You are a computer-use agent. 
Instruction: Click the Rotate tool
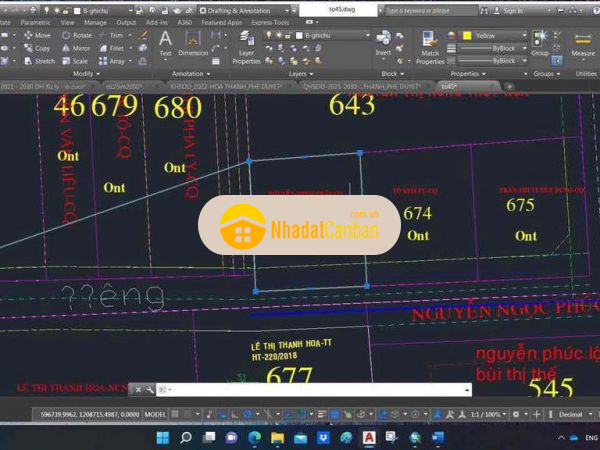coord(76,35)
